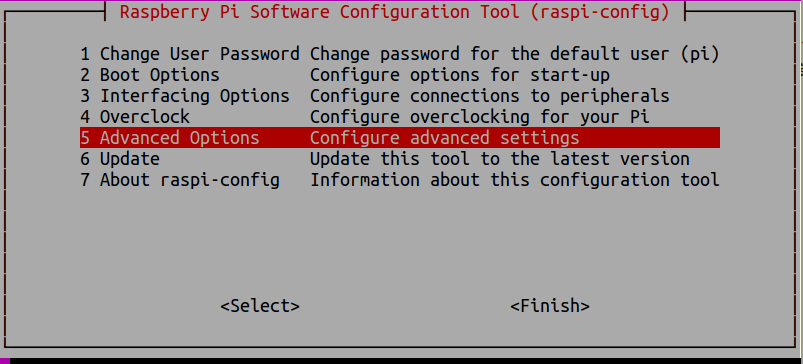803x364 pixels.
Task: Click 'Update this tool to the latest version' text
Action: (x=500, y=159)
